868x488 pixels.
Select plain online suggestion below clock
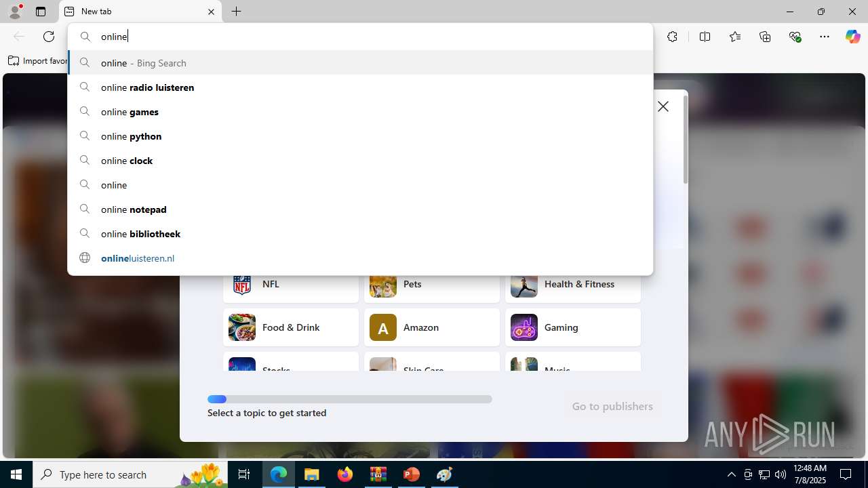[360, 185]
